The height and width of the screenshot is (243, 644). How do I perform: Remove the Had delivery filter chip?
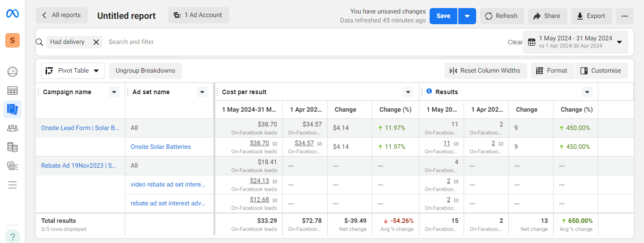click(96, 42)
